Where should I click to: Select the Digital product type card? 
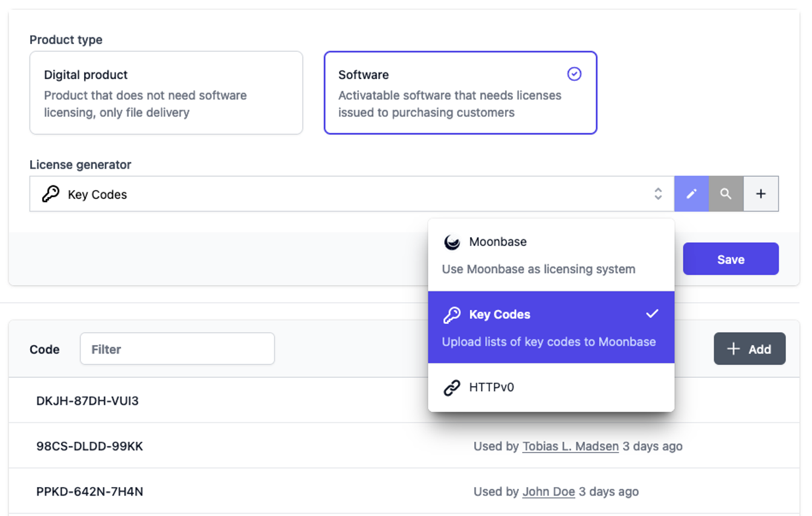coord(166,92)
